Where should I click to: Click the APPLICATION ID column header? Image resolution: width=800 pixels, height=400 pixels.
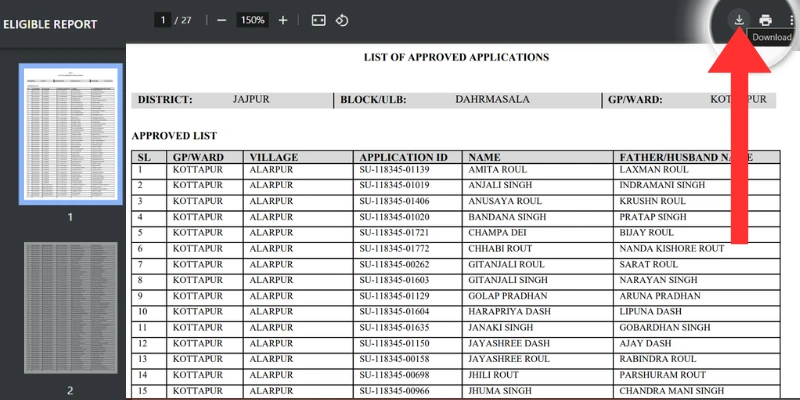click(x=404, y=157)
